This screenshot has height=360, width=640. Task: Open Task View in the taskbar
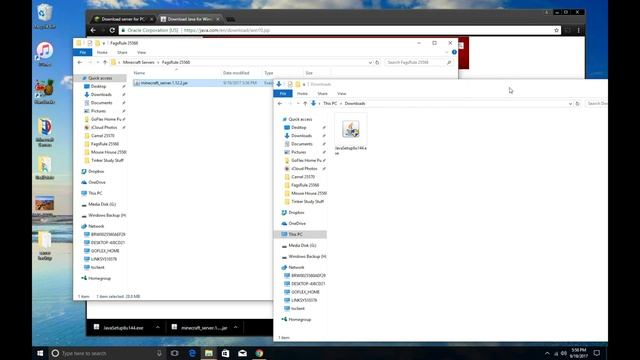click(x=175, y=353)
